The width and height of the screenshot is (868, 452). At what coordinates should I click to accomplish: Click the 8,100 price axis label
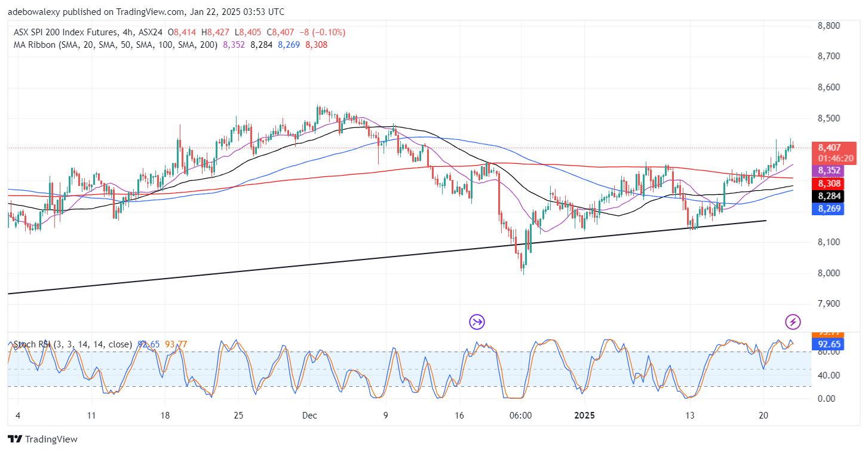pyautogui.click(x=828, y=242)
